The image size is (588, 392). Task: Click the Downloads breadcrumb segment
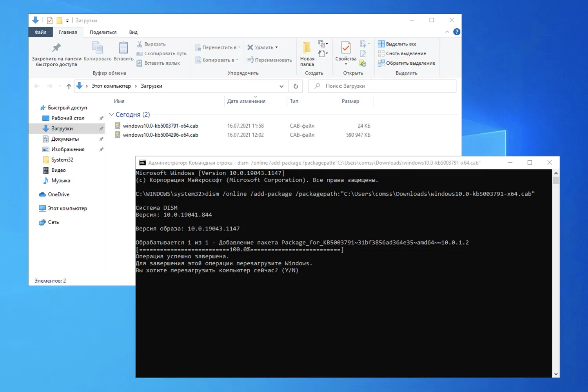point(151,86)
